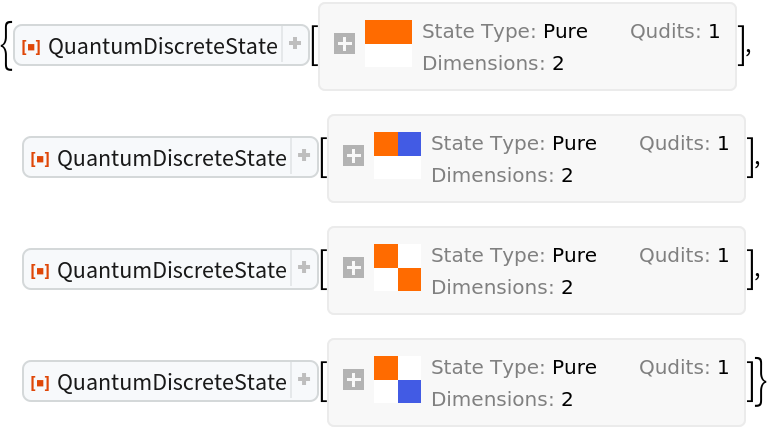Click plus beside fourth QuantumDiscreteState label

304,380
